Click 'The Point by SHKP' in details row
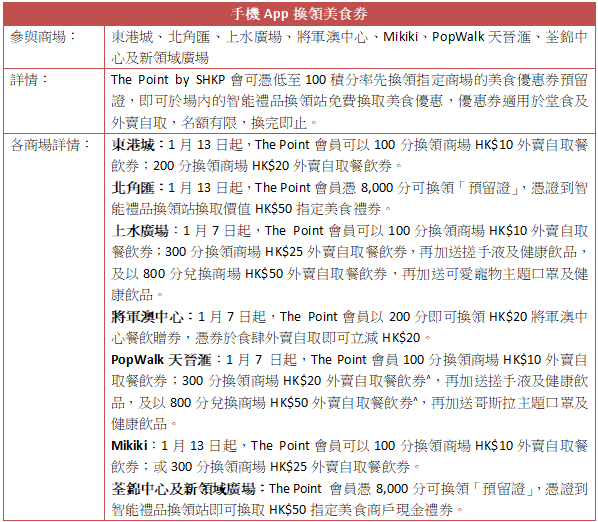Image resolution: width=598 pixels, height=522 pixels. (x=168, y=80)
